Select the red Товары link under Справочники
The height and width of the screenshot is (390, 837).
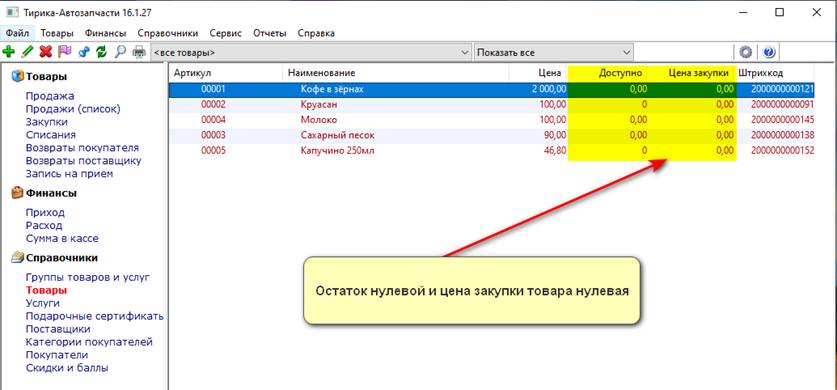(46, 290)
